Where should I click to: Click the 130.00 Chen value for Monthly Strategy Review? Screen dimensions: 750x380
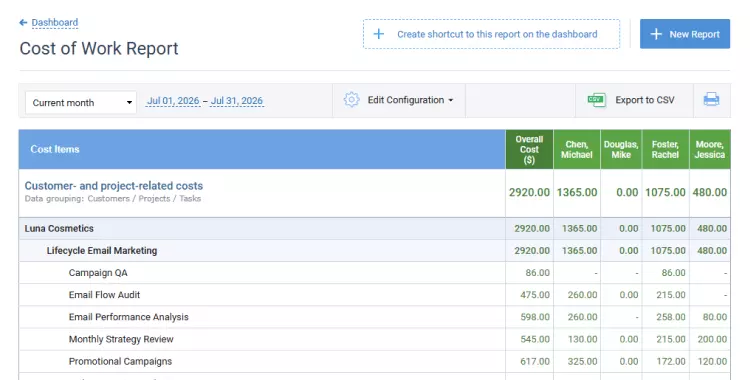582,339
